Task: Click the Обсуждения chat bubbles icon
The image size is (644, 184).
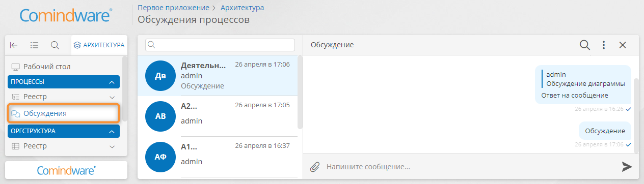Action: click(15, 113)
